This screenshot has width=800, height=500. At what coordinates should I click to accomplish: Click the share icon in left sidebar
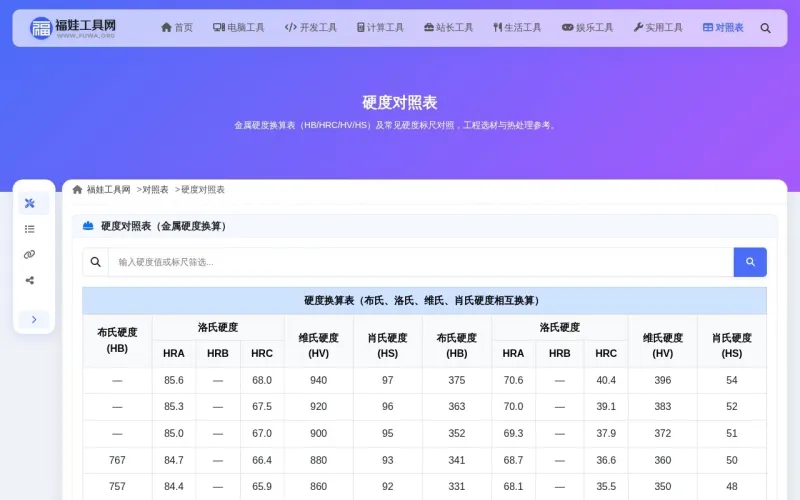point(30,280)
